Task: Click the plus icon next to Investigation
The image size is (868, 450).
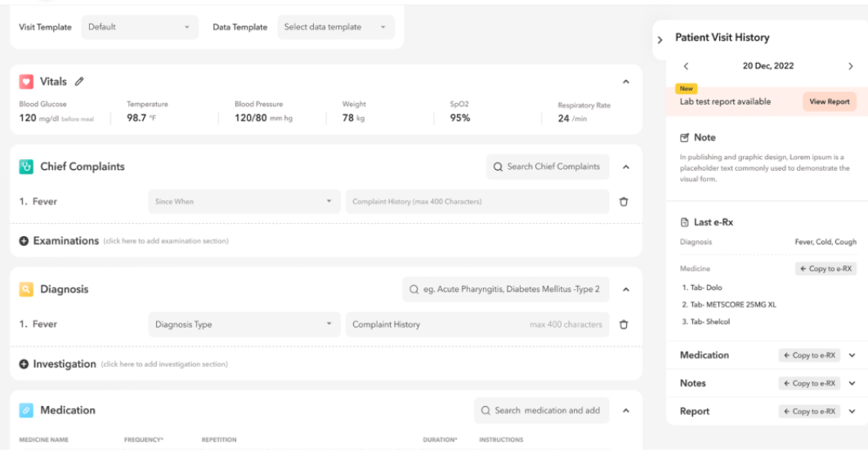Action: coord(24,364)
